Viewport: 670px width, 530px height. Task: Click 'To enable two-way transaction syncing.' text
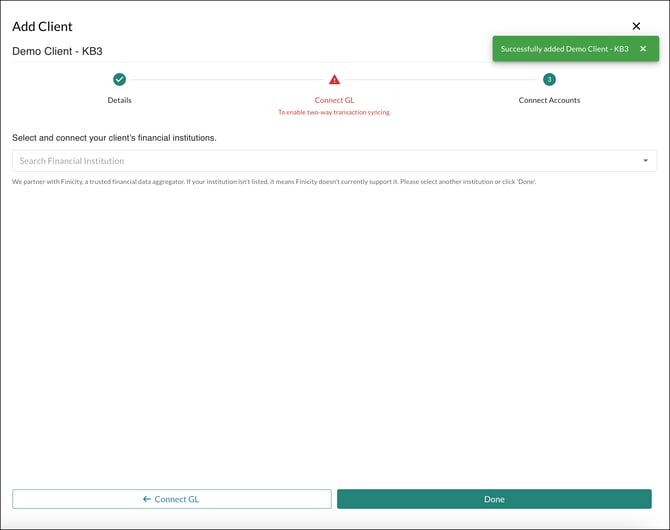click(335, 112)
